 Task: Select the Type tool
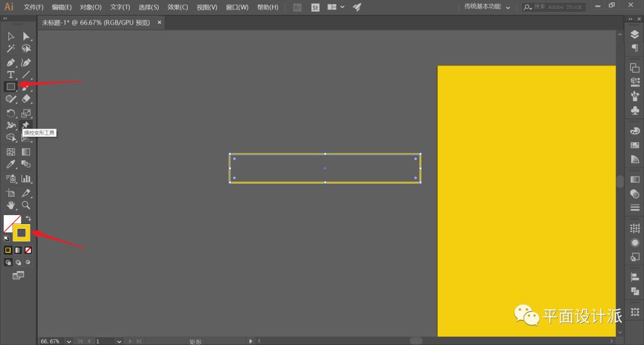pos(11,74)
